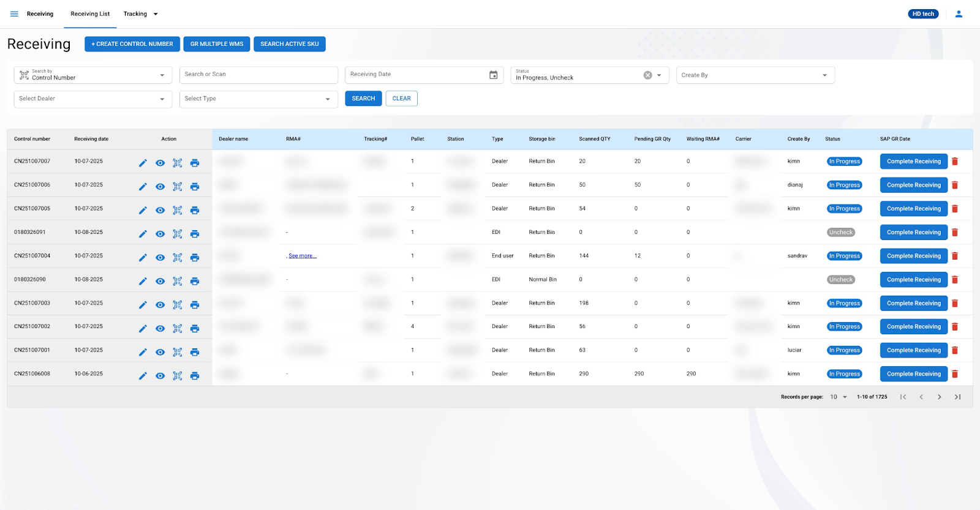980x510 pixels.
Task: Click the user profile icon
Action: pyautogui.click(x=959, y=14)
